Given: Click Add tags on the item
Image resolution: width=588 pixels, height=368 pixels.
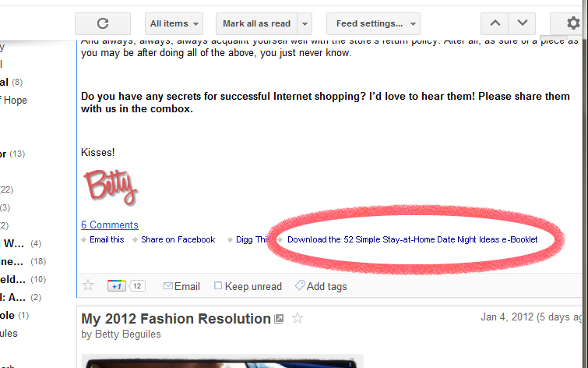Looking at the screenshot, I should pyautogui.click(x=321, y=286).
